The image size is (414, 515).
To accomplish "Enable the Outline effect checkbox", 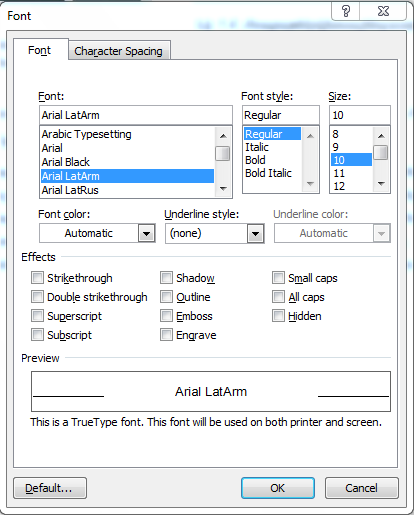I will pyautogui.click(x=166, y=296).
